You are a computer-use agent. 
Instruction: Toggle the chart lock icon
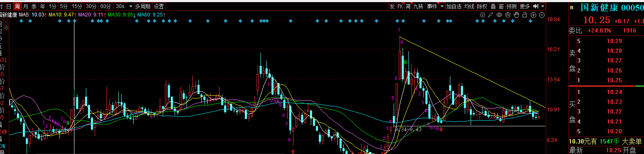tap(524, 15)
